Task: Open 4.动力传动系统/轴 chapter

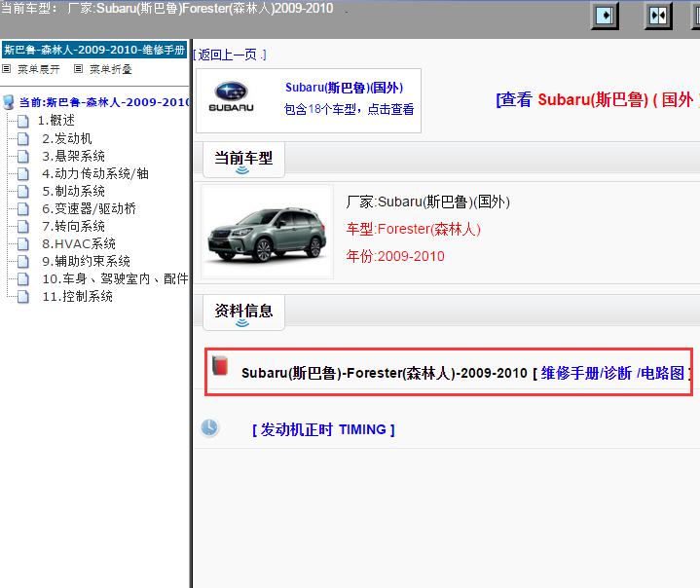Action: coord(95,173)
